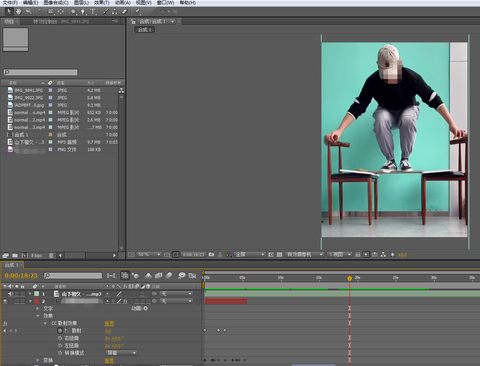This screenshot has width=480, height=366.
Task: Click the show channel RGB icon
Action: coord(229,255)
